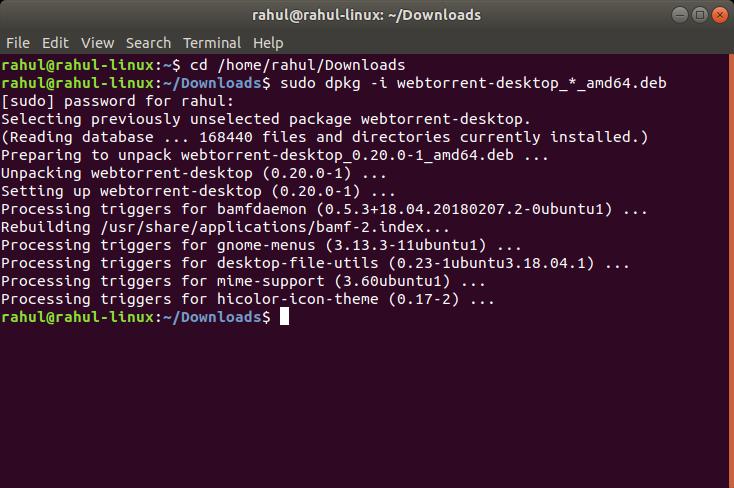
Task: Click 'Unpacking webtorrent-desktop (0.20.0-1)' line
Action: 194,173
